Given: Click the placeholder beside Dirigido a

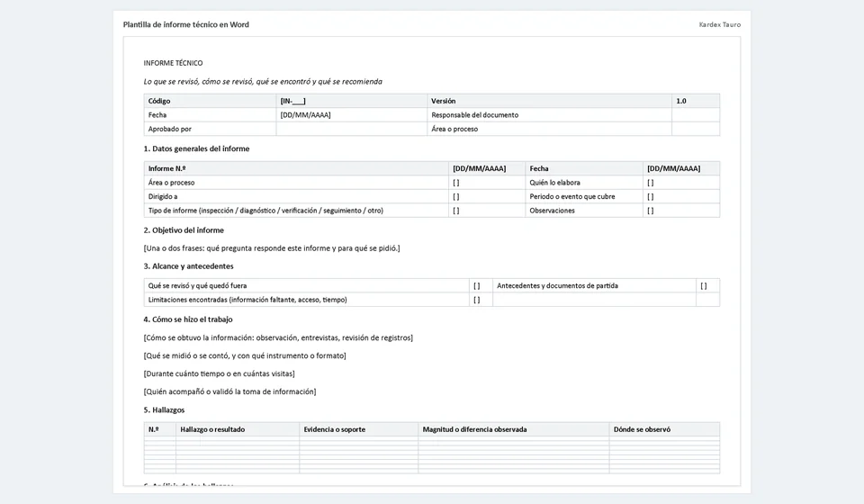Looking at the screenshot, I should click(x=455, y=196).
